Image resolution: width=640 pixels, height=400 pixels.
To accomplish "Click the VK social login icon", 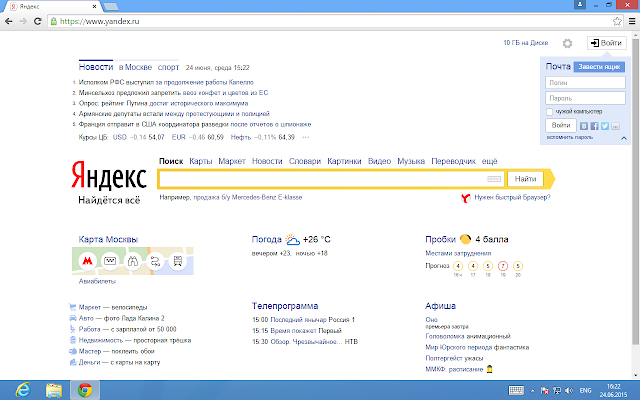I will 584,126.
